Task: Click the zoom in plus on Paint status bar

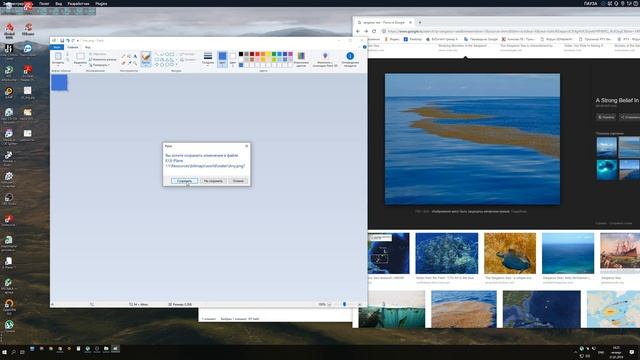Action: click(359, 304)
